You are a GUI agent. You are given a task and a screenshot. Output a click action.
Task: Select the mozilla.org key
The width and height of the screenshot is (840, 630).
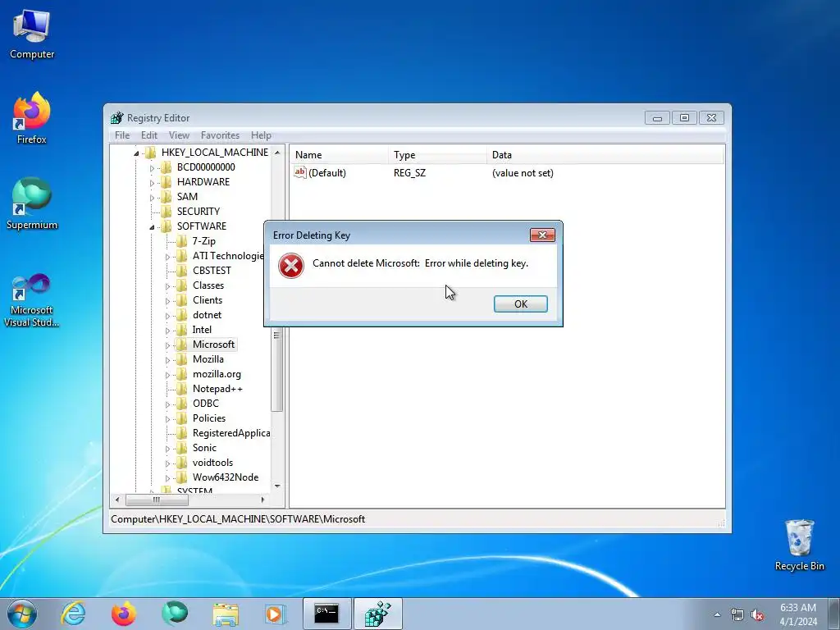[217, 374]
